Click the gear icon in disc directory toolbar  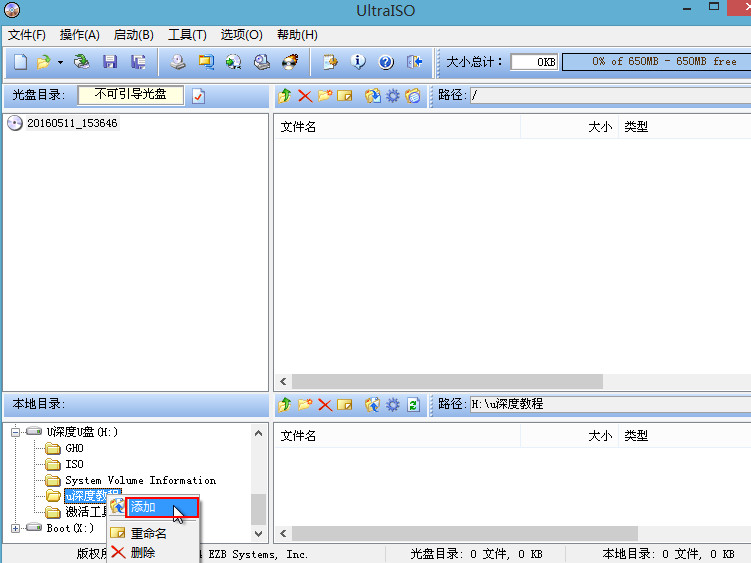[393, 96]
